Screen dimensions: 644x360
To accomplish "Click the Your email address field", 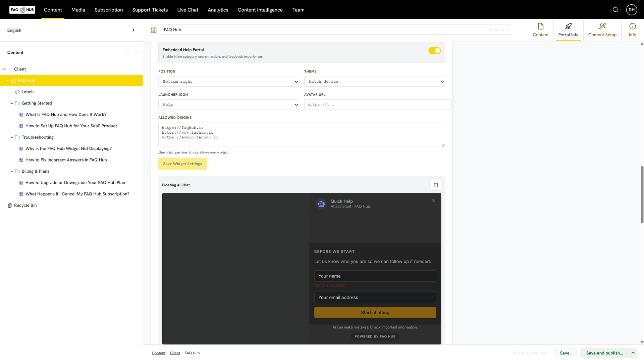I will [375, 298].
